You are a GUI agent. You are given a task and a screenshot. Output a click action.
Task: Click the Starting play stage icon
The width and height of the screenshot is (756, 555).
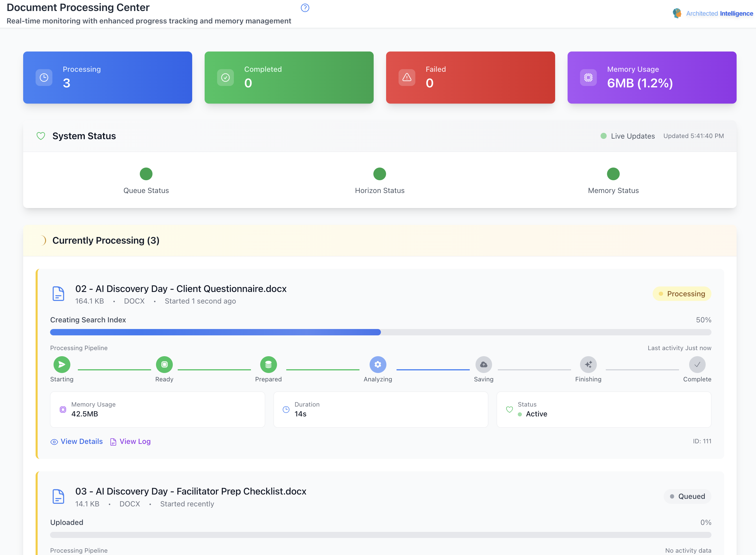(x=62, y=365)
